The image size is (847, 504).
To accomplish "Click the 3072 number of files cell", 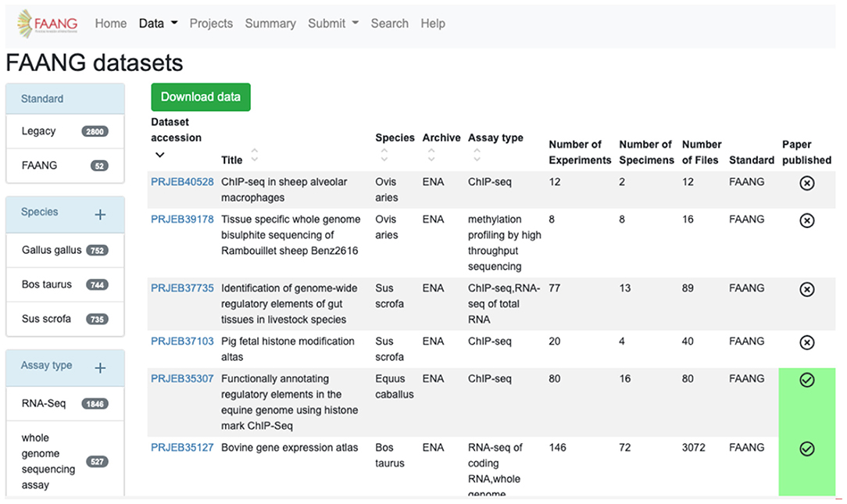I will [693, 448].
